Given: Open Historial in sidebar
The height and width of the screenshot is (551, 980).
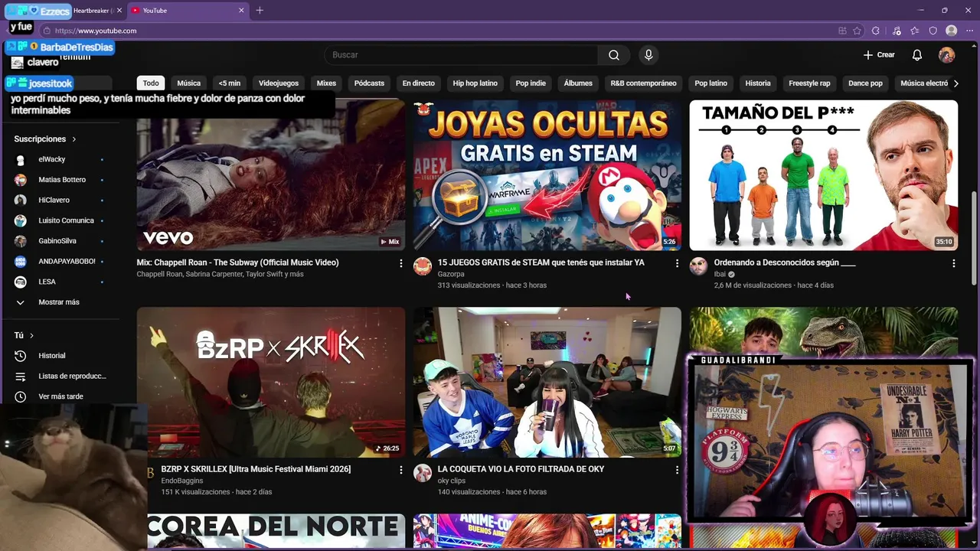Looking at the screenshot, I should (59, 356).
